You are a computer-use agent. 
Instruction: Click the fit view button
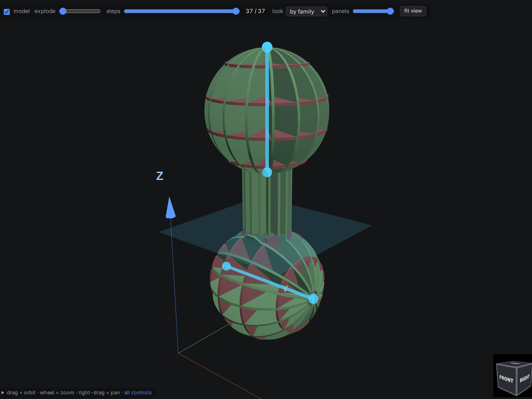tap(413, 11)
